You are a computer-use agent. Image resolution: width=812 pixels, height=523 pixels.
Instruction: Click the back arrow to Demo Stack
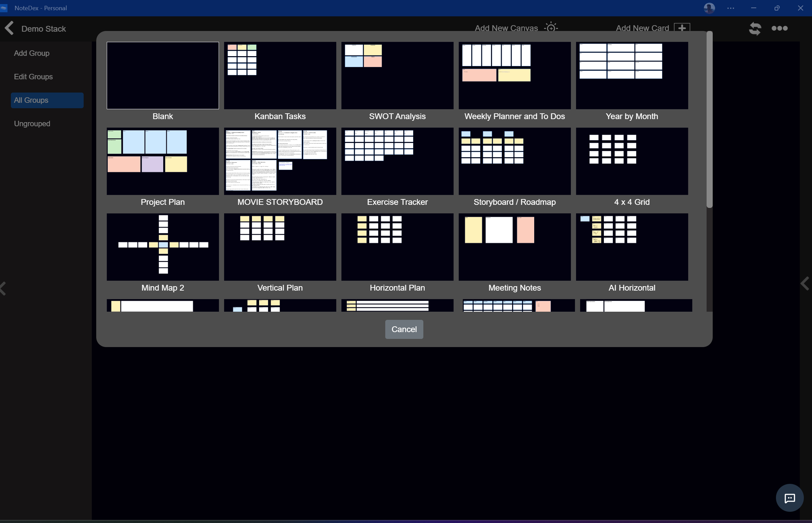pyautogui.click(x=10, y=28)
